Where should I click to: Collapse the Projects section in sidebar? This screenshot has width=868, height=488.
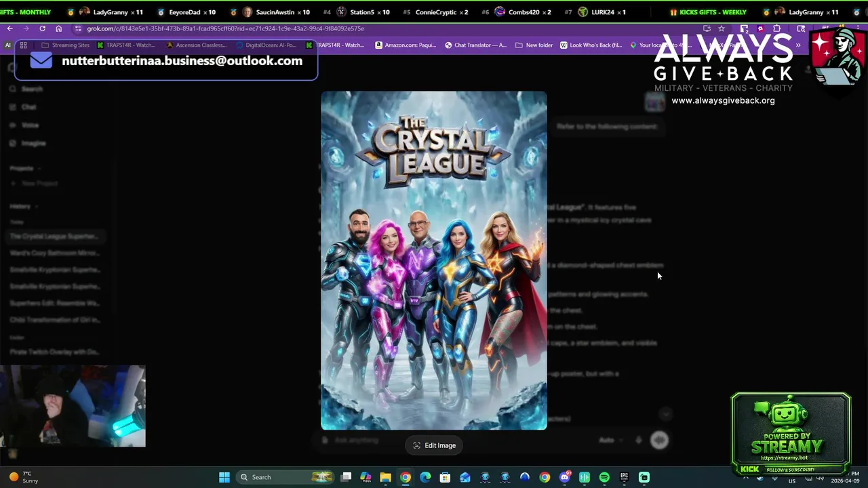click(25, 168)
